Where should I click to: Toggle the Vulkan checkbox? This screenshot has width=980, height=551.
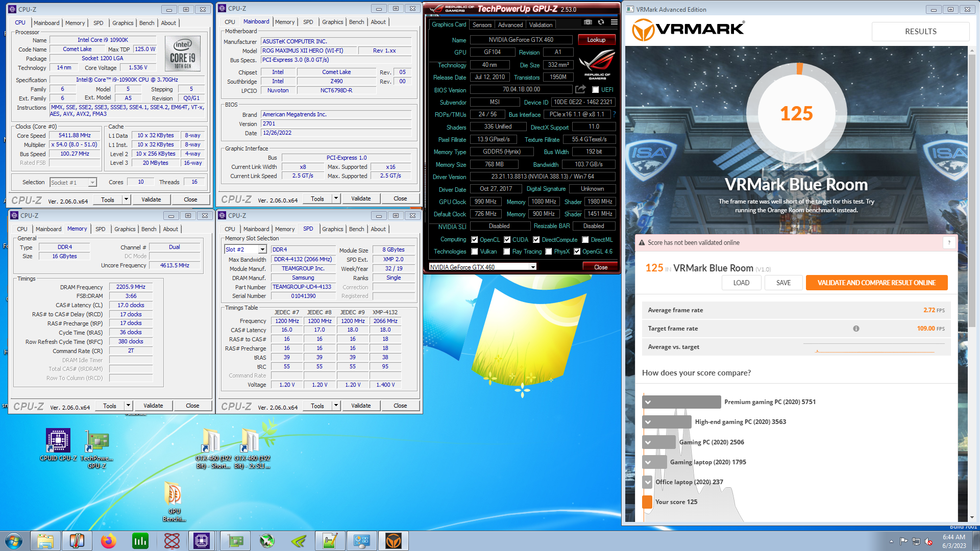click(x=475, y=252)
